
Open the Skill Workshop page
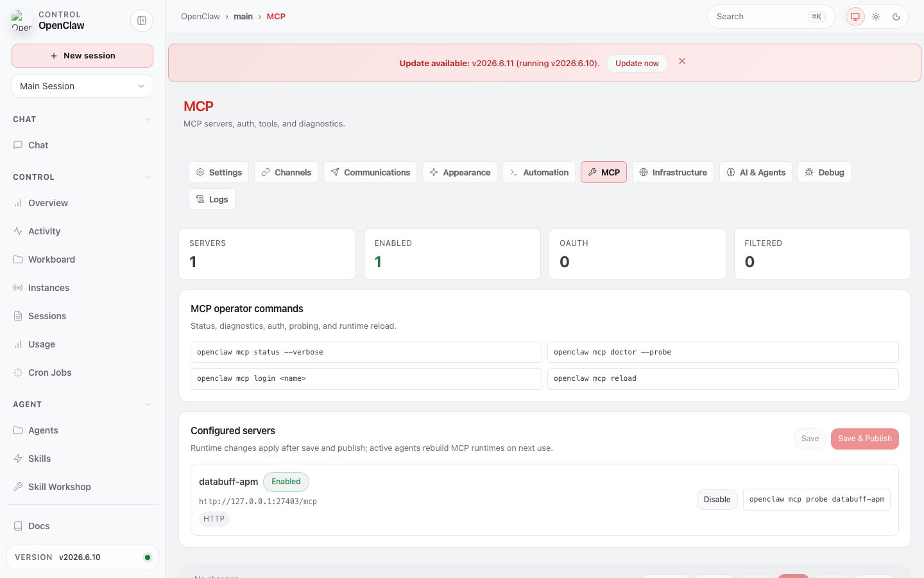pos(82,487)
